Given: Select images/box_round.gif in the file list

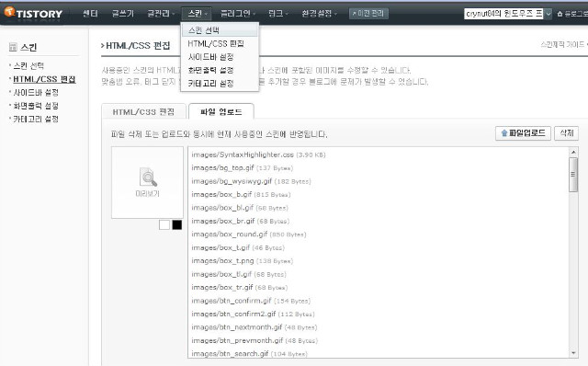Looking at the screenshot, I should 249,234.
